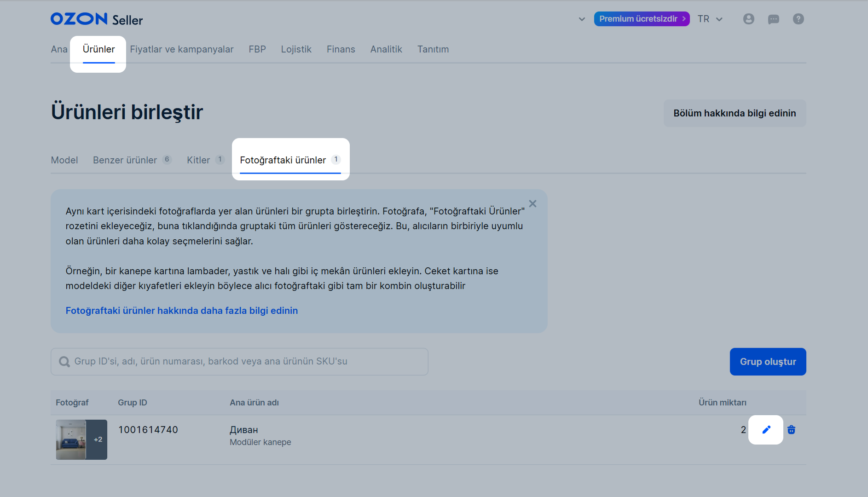Screen dimensions: 868x497
Task: Click Bölüm hakkında bilgi edinin button
Action: [x=735, y=113]
